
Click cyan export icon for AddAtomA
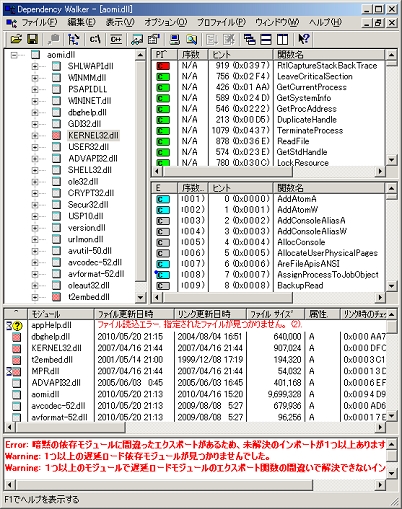[163, 199]
